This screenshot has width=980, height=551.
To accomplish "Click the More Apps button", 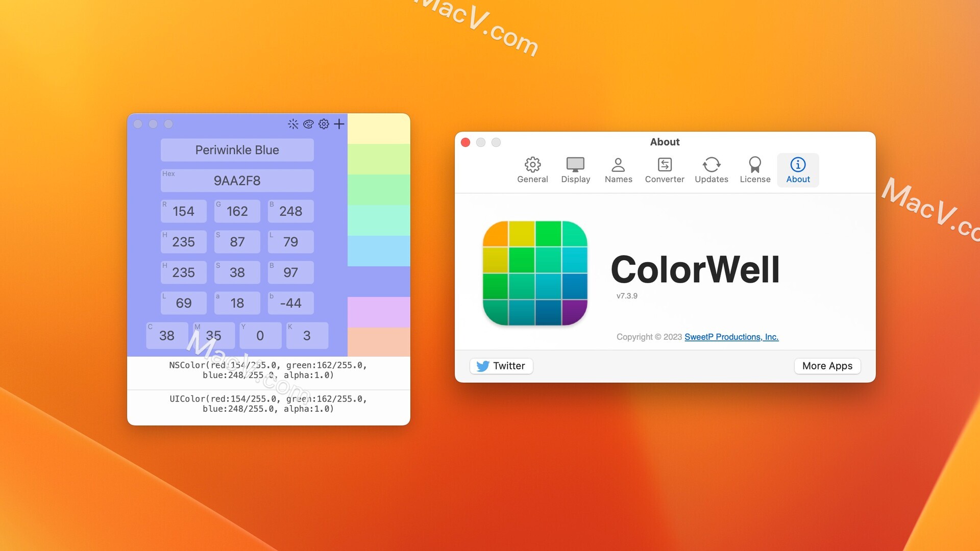I will pyautogui.click(x=827, y=365).
